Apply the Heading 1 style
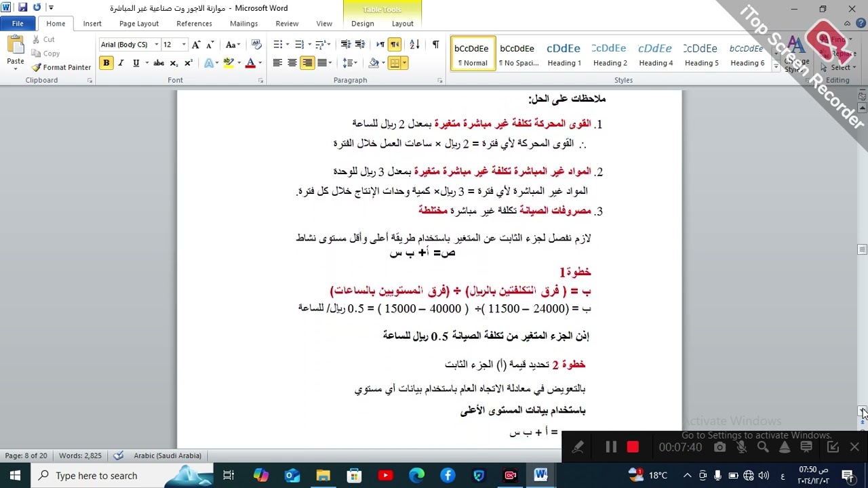The image size is (868, 488). pyautogui.click(x=564, y=54)
